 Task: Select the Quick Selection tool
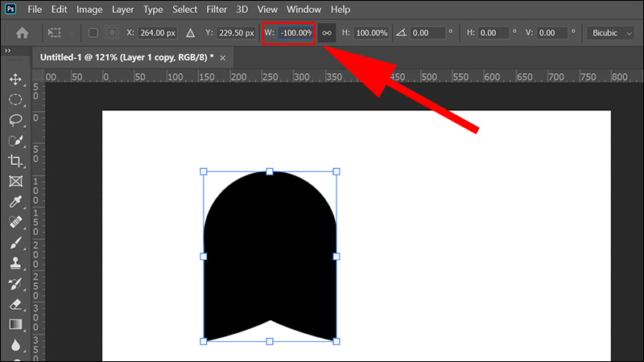tap(15, 141)
